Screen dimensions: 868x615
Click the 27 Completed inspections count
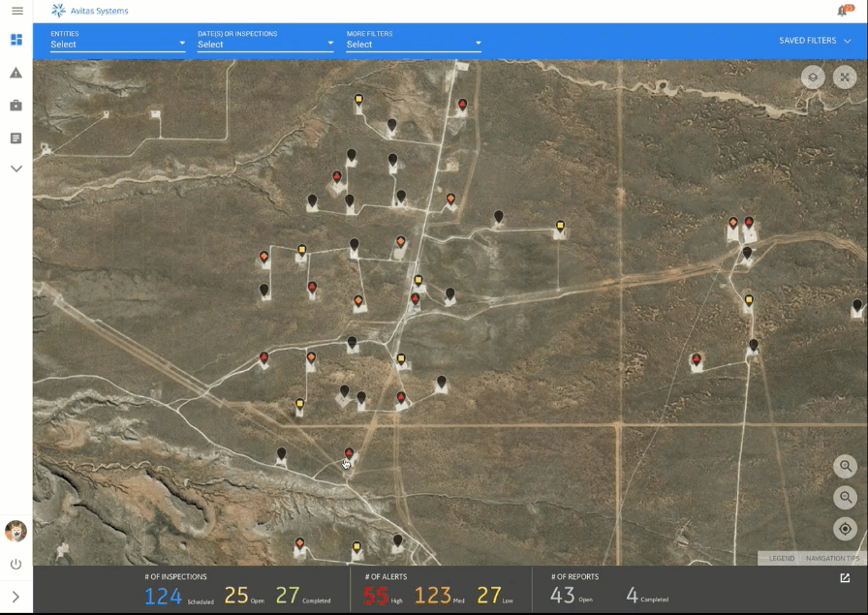tap(303, 596)
